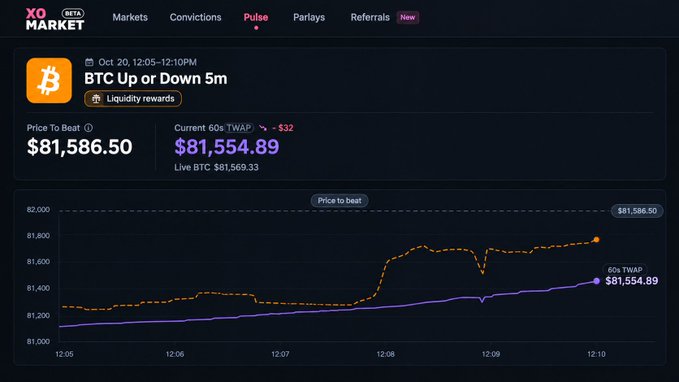Click the Oct 20, 12:05–12:10PM date text
Viewport: 679px width, 382px height.
coord(147,62)
